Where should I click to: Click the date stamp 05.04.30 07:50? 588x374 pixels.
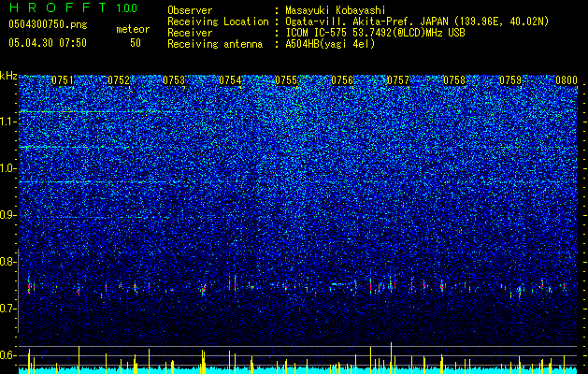point(48,43)
